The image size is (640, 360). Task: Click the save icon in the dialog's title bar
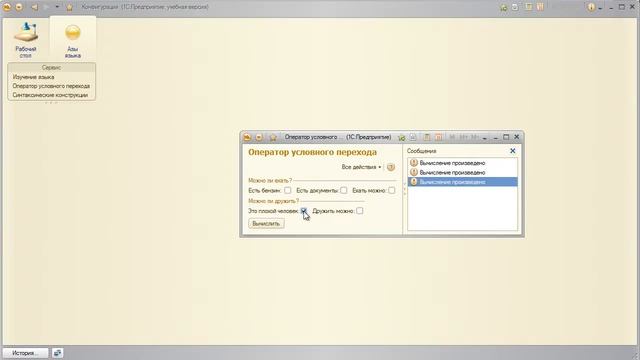413,137
